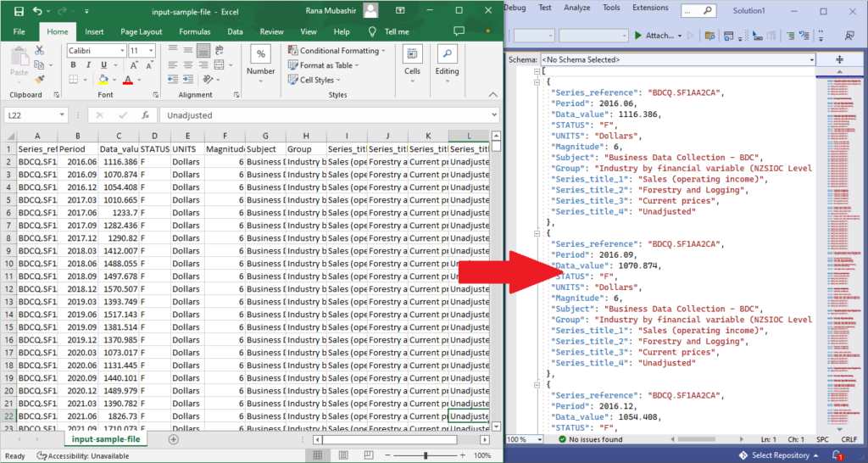Zoom in with plus button in Excel

462,455
